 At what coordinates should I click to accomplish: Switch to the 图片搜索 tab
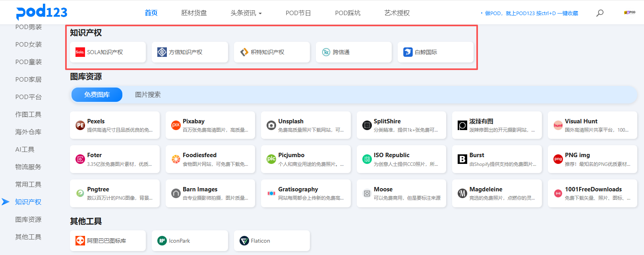148,95
